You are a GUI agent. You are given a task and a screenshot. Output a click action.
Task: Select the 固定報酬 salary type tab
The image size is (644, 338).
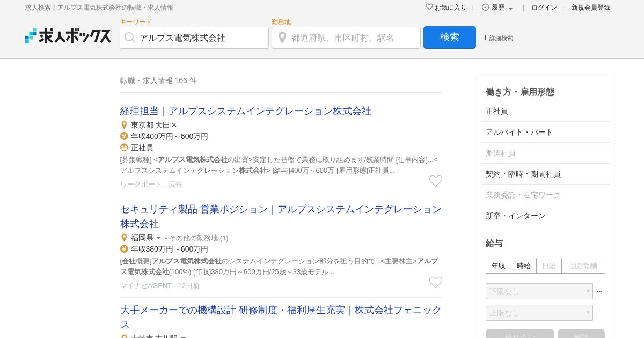pos(583,266)
